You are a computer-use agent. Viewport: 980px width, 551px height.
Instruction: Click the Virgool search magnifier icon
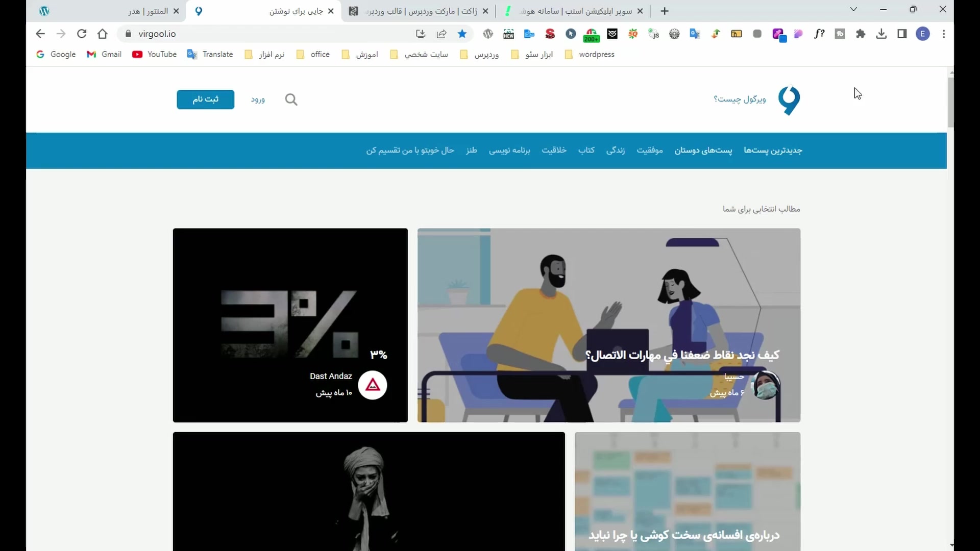tap(291, 99)
